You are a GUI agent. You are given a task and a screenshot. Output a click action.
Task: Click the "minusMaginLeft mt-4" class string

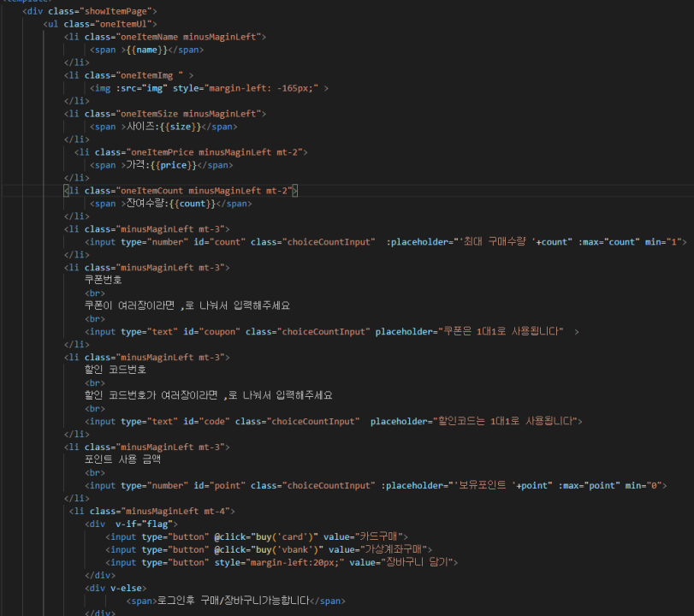coord(175,511)
